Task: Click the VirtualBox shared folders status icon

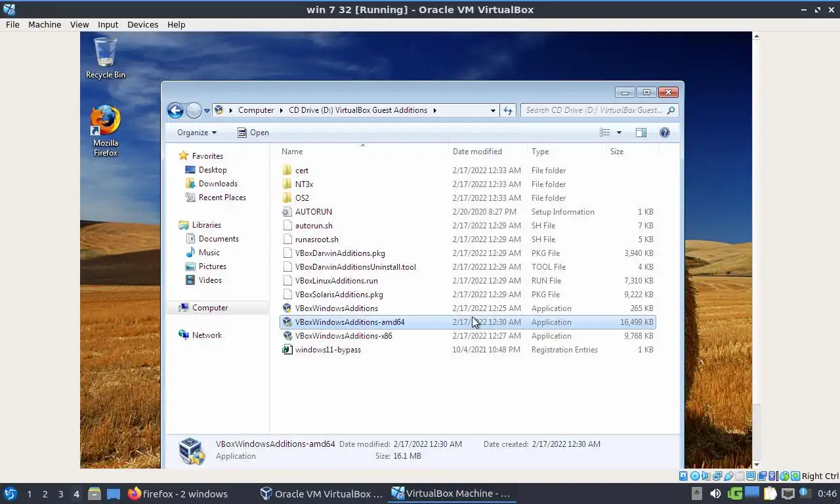Action: 740,476
